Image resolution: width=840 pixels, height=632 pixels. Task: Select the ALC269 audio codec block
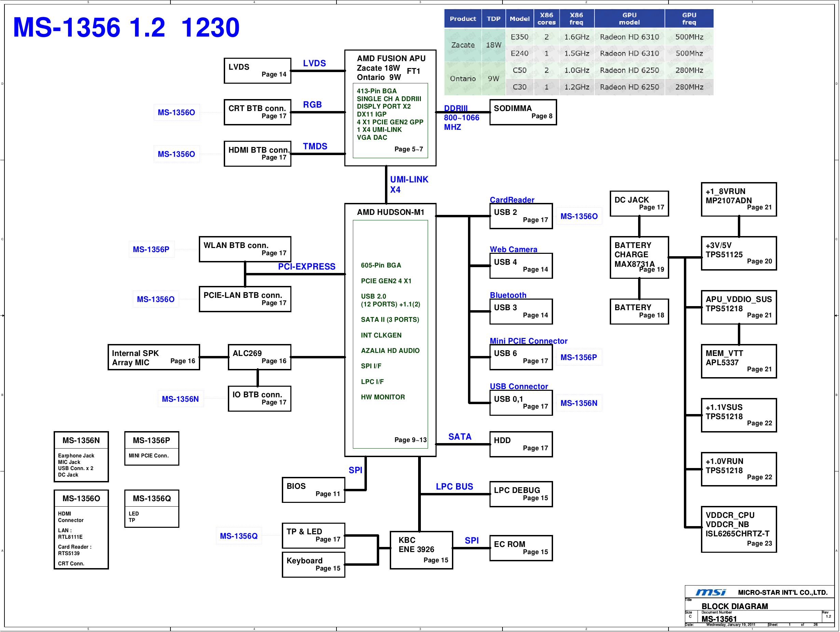(x=259, y=357)
